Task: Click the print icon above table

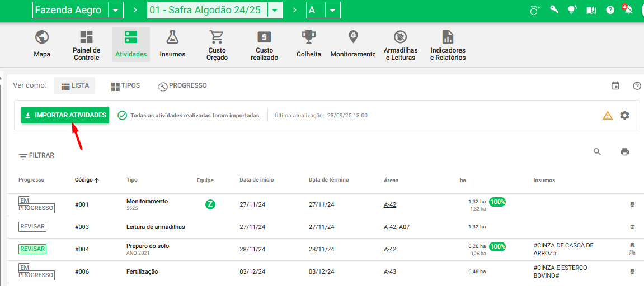Action: (624, 152)
